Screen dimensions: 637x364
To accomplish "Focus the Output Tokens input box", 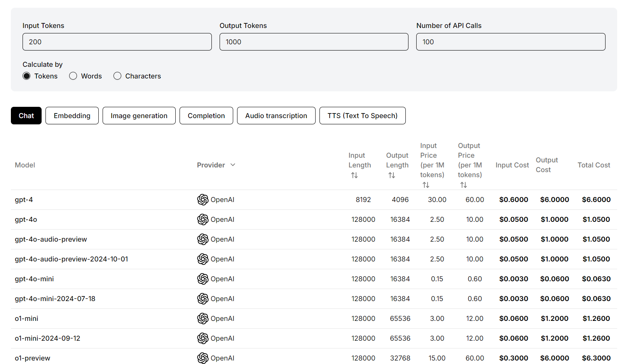I will 314,42.
